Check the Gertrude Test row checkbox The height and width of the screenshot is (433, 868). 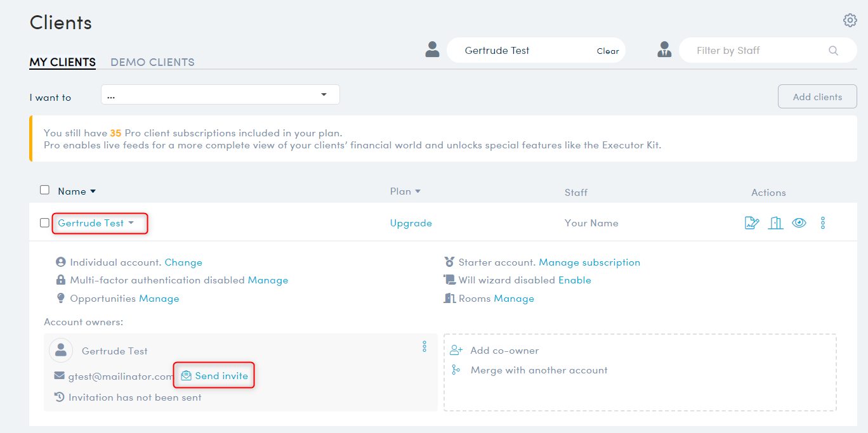[x=44, y=223]
